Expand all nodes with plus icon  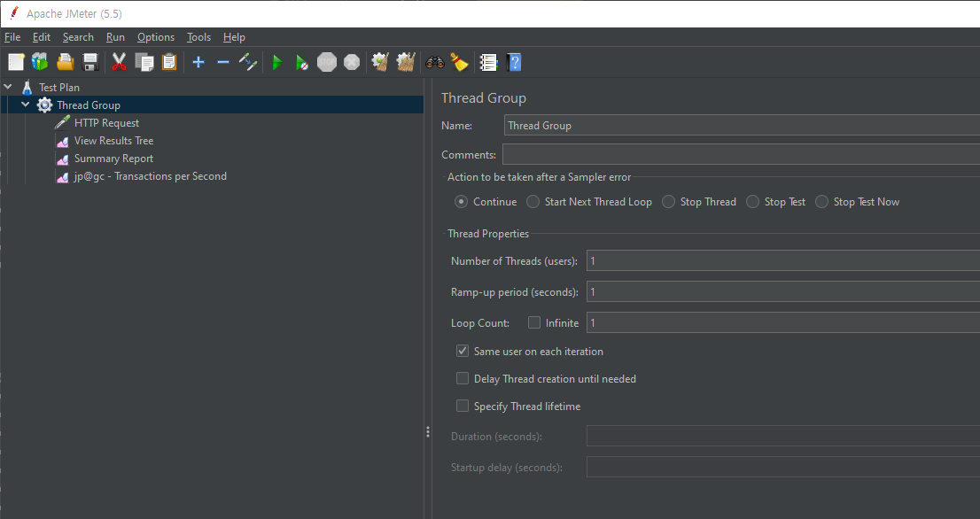[x=198, y=62]
